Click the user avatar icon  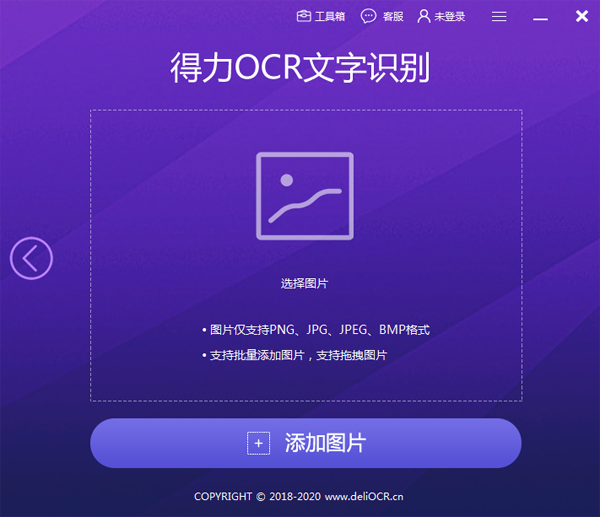pos(424,16)
